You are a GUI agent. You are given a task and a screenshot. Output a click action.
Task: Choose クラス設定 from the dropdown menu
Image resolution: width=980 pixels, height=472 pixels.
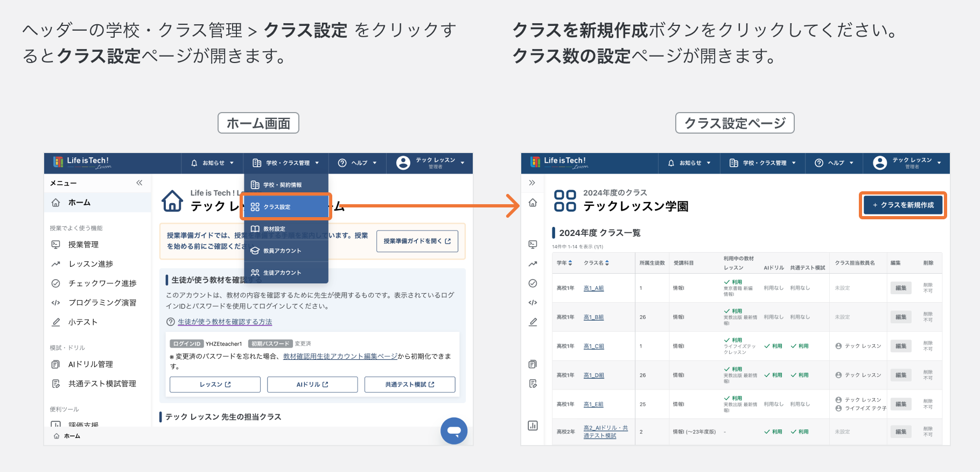click(286, 207)
